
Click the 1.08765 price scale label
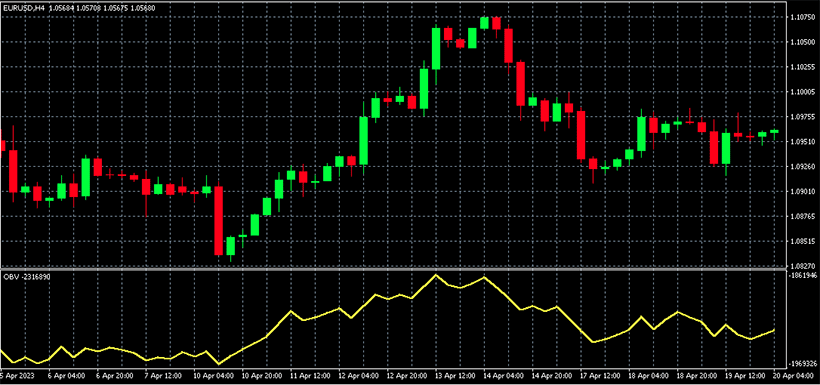pyautogui.click(x=803, y=216)
